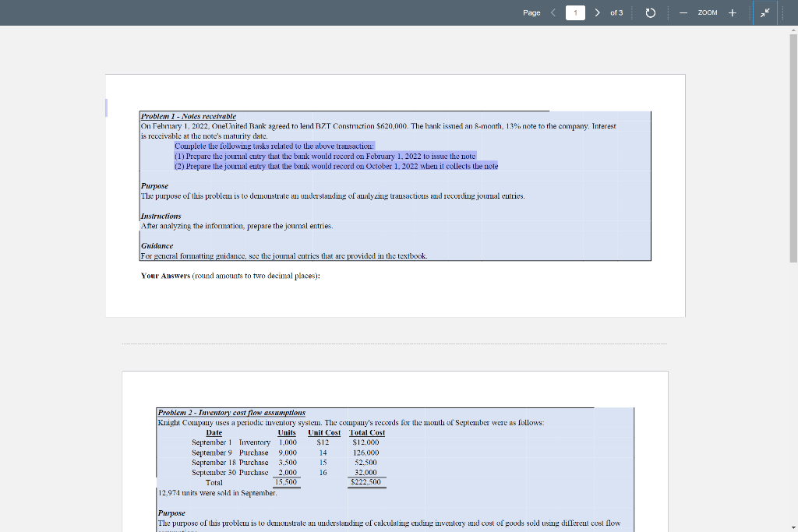Click the 'September 18' row date
The width and height of the screenshot is (798, 532).
point(214,463)
